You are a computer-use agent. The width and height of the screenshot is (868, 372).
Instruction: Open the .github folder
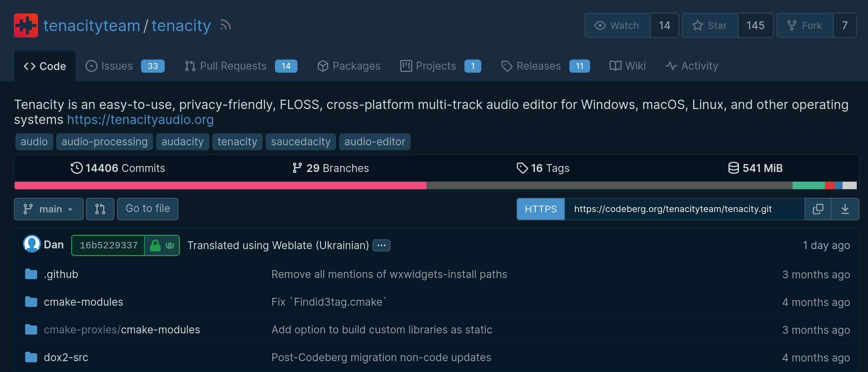coord(61,274)
